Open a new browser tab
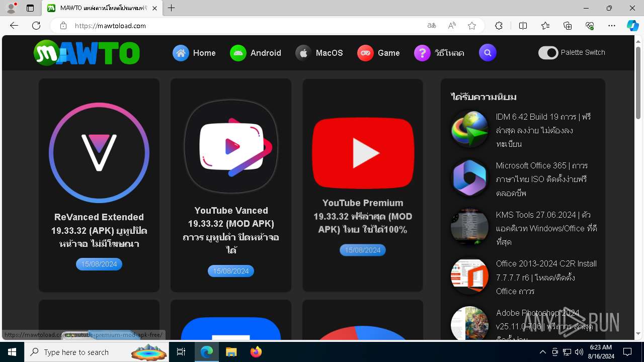 (x=172, y=8)
